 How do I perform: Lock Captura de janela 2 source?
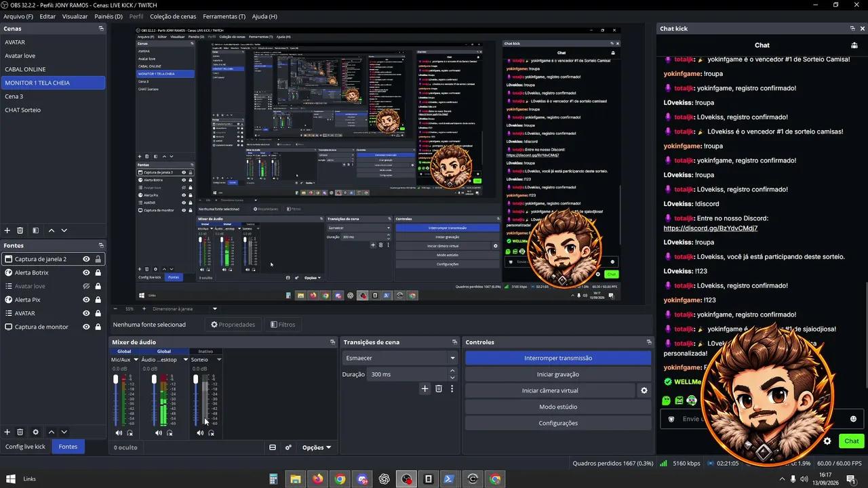(98, 259)
